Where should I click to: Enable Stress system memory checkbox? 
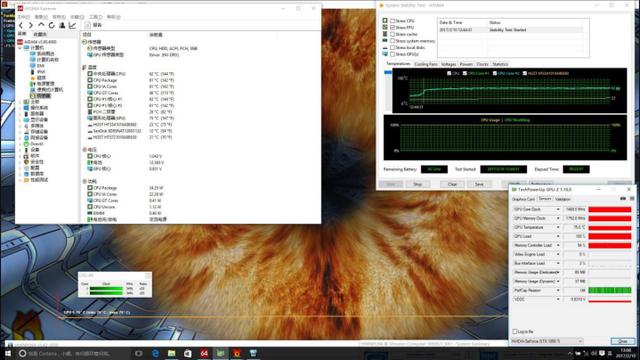(x=392, y=41)
